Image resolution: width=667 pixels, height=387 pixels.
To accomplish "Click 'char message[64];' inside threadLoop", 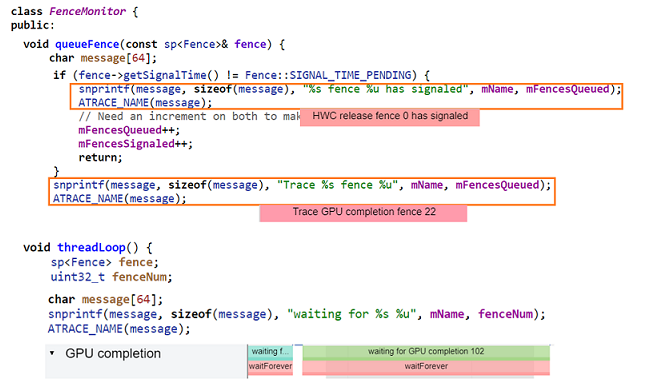I will [x=105, y=299].
